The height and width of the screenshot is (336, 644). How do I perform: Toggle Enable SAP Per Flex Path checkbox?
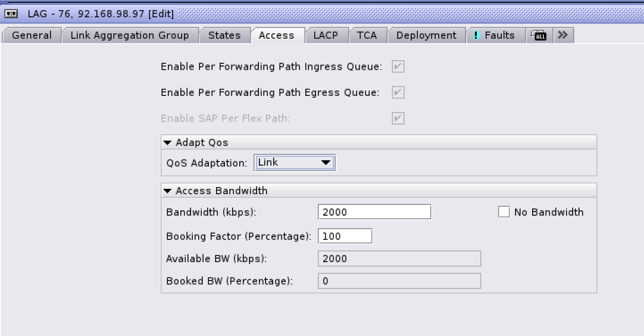pyautogui.click(x=398, y=118)
